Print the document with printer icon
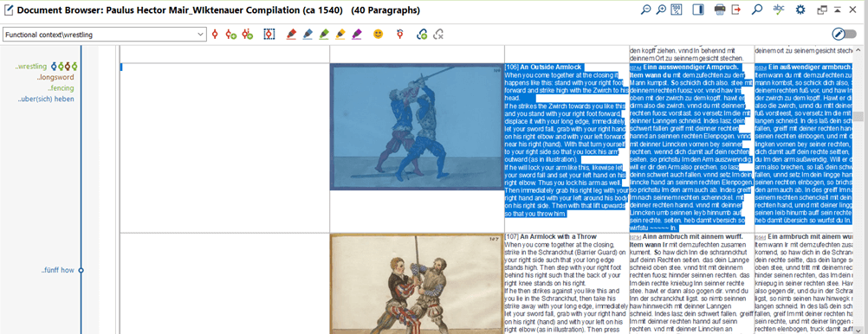Image resolution: width=868 pixels, height=334 pixels. 720,10
